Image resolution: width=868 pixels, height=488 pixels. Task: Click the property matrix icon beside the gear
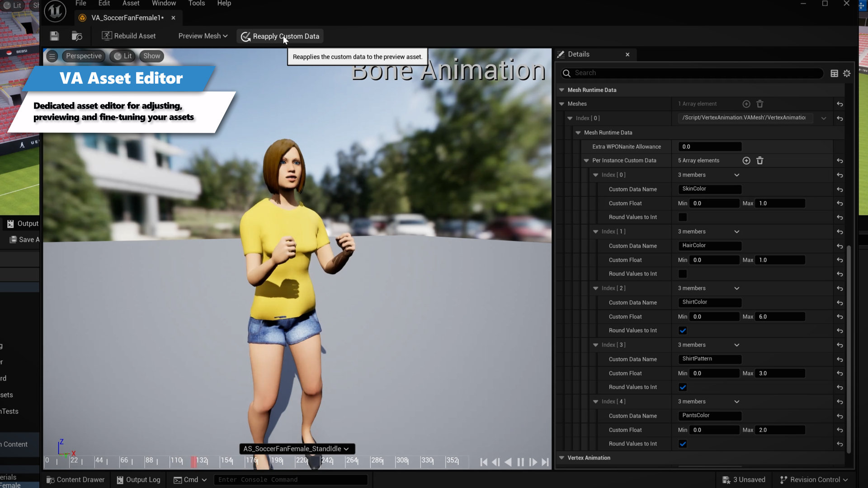click(835, 73)
